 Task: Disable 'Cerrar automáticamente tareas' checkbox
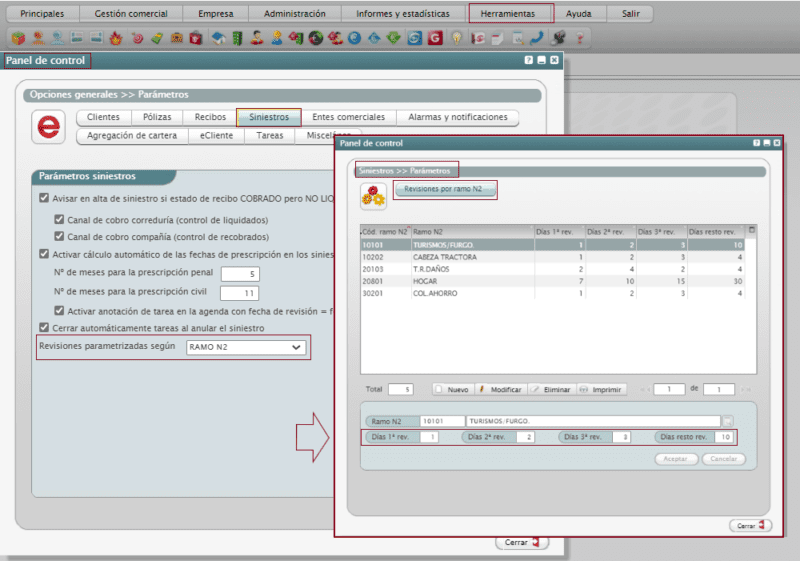[43, 328]
